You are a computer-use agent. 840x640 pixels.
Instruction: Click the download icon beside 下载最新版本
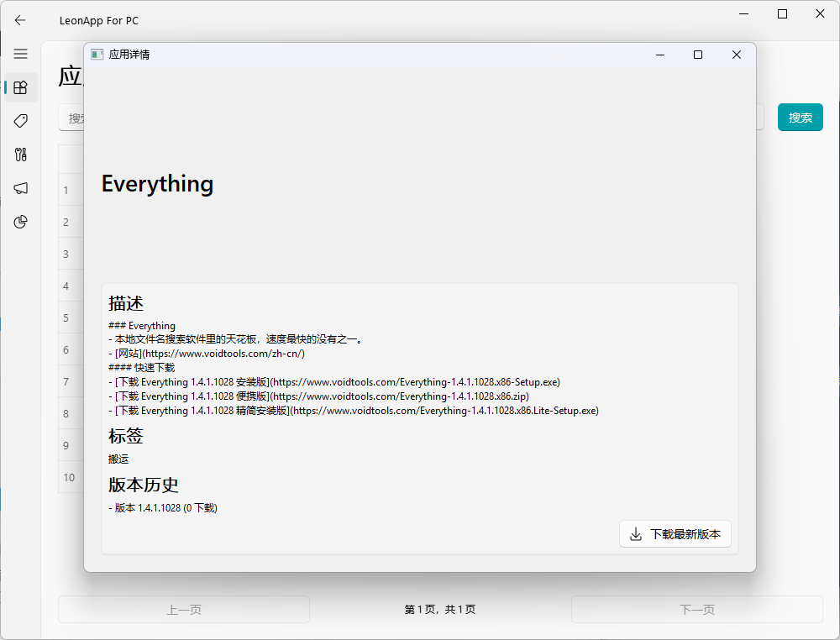tap(636, 533)
